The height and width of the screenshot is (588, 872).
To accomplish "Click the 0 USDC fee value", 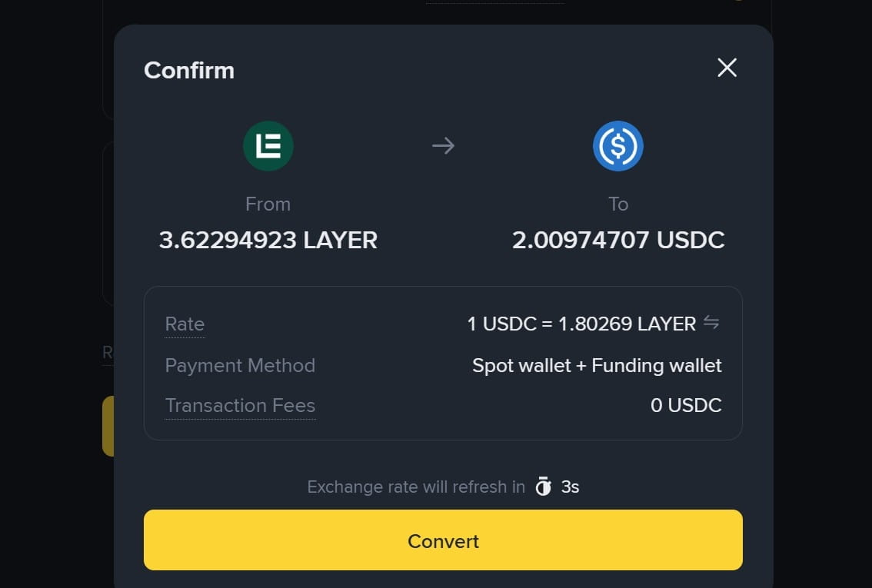I will 686,406.
